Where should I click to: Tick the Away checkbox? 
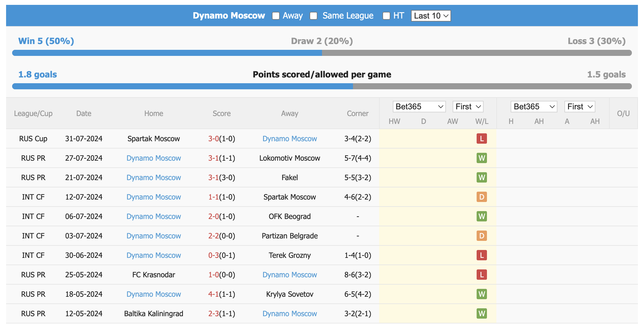276,16
